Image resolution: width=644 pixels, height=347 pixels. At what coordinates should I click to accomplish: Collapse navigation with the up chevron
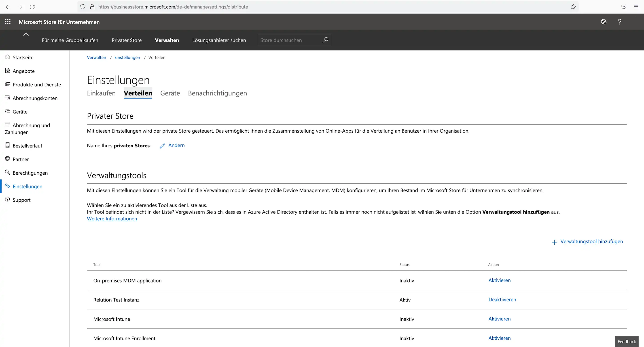[x=26, y=34]
